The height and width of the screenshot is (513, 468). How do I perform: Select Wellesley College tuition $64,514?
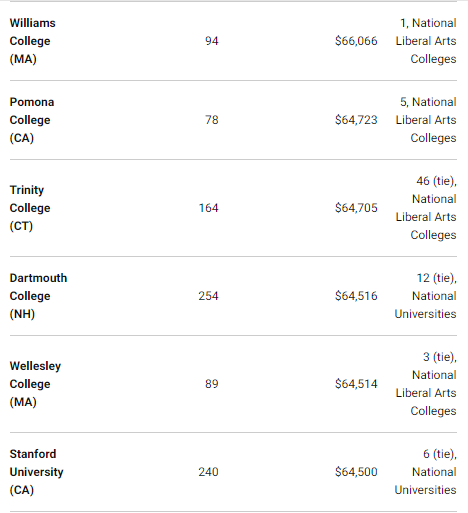point(356,384)
